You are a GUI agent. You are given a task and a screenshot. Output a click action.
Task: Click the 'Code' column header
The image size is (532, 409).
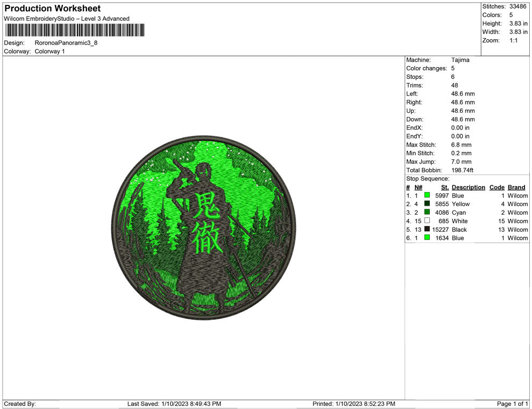pyautogui.click(x=497, y=187)
